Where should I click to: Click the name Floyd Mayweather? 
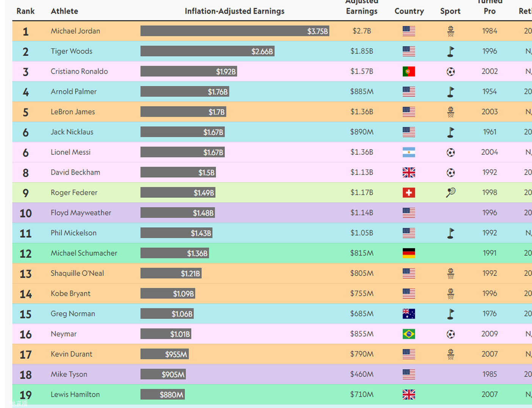[81, 213]
